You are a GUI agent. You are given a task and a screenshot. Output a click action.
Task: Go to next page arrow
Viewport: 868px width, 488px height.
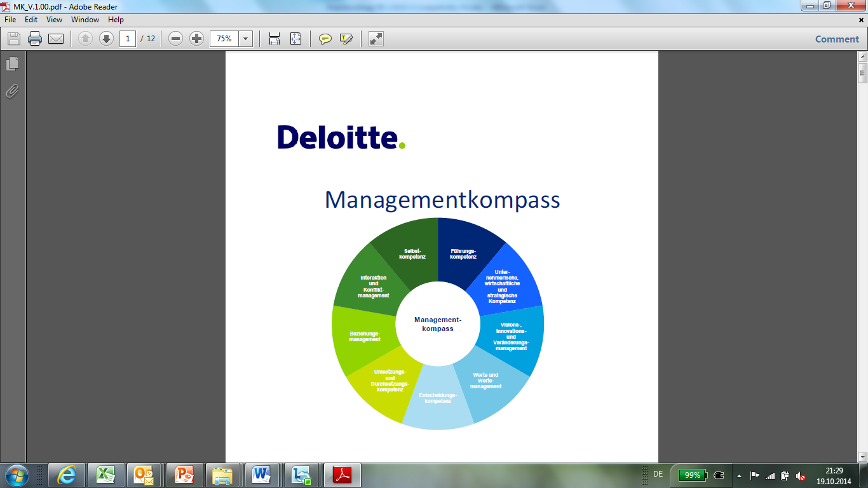tap(106, 39)
